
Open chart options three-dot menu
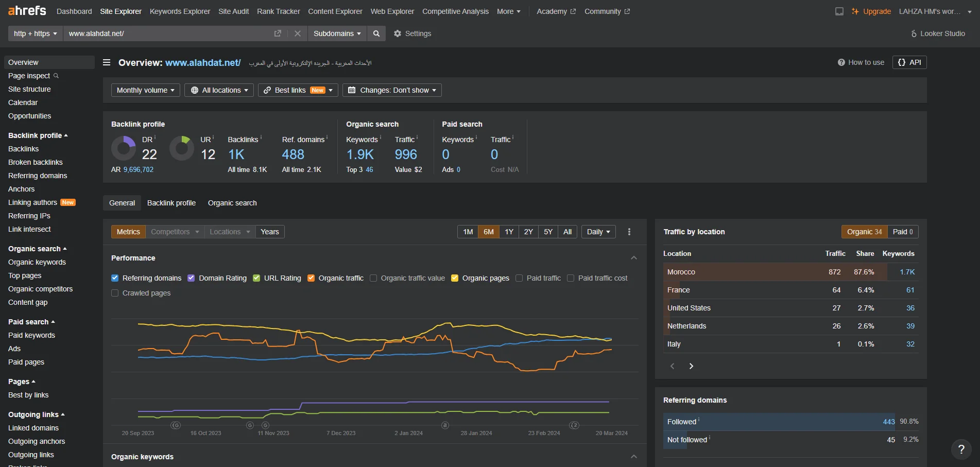coord(629,232)
